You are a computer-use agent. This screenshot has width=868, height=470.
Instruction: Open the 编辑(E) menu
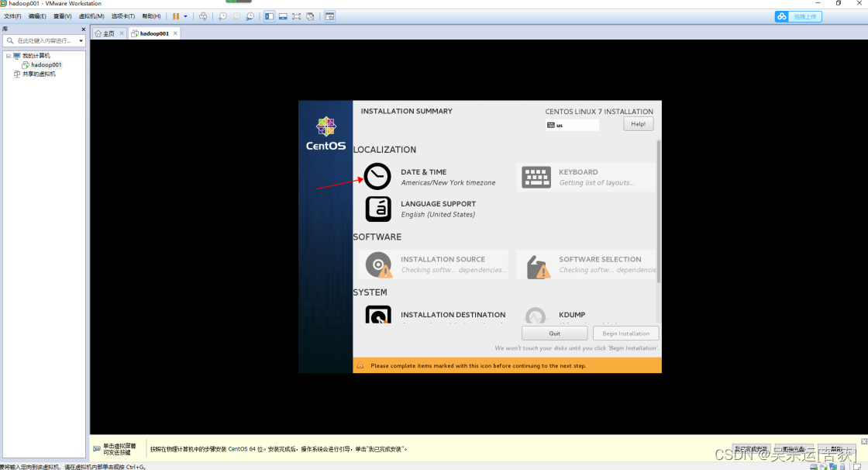click(x=38, y=16)
